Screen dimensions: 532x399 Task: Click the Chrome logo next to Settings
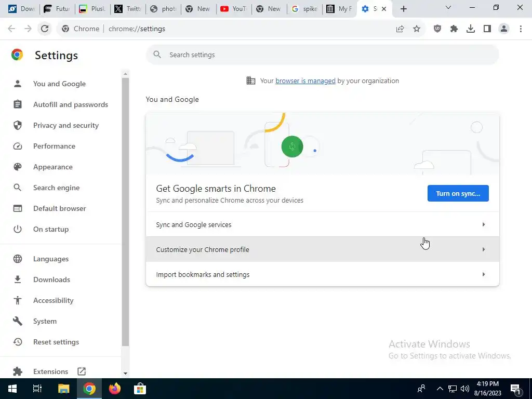(17, 55)
